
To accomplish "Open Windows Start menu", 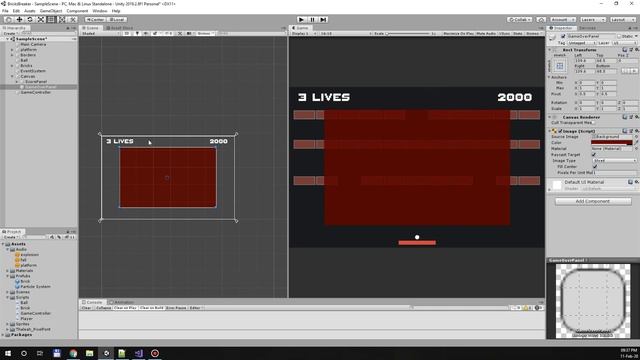I will (x=8, y=353).
